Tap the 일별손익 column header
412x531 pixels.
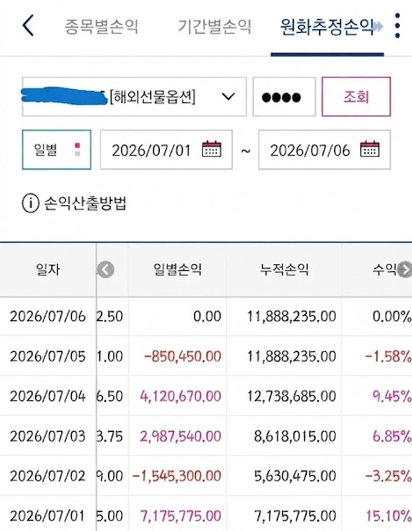pyautogui.click(x=177, y=270)
